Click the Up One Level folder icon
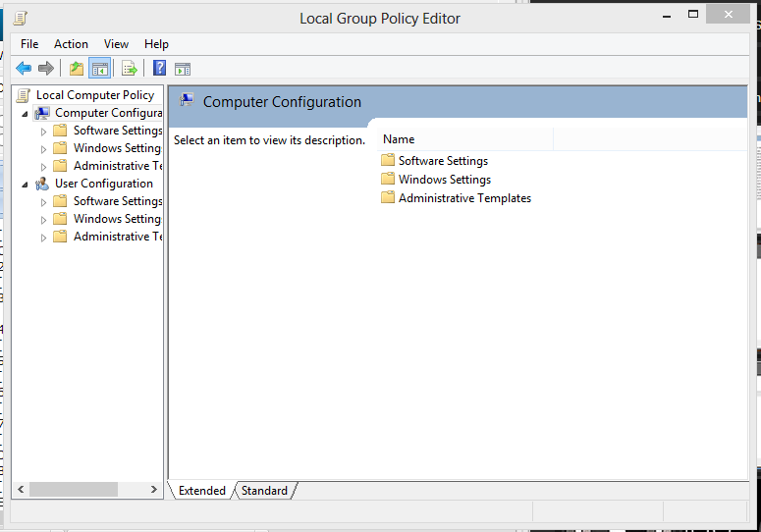This screenshot has width=761, height=532. pos(77,69)
